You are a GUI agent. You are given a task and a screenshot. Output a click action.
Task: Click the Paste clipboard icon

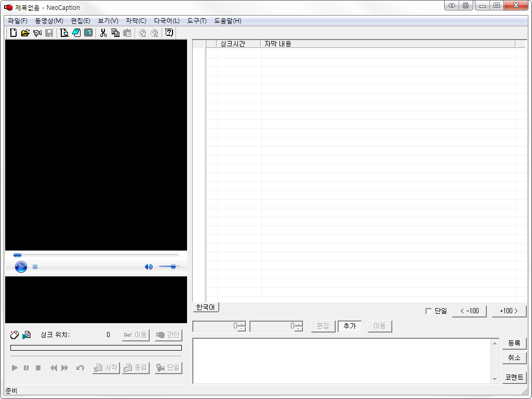pos(127,33)
